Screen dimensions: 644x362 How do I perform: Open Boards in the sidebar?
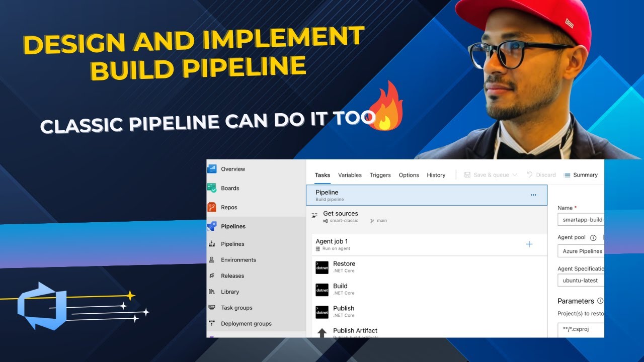230,188
